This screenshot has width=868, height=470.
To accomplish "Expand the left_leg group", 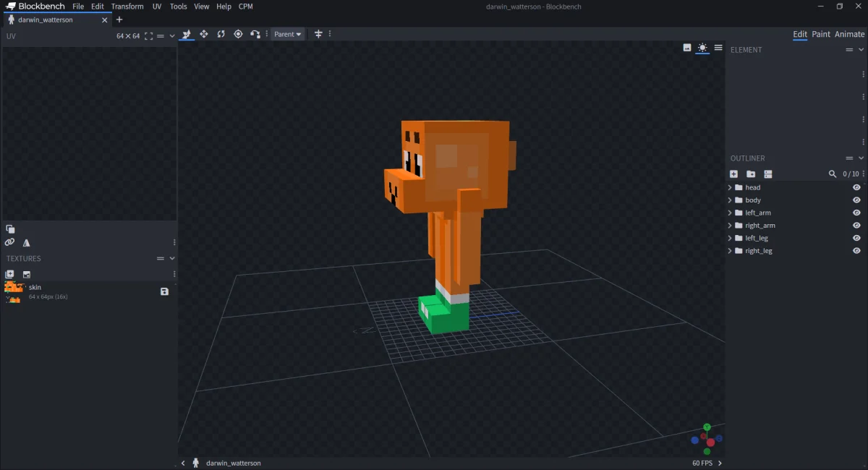I will tap(730, 238).
